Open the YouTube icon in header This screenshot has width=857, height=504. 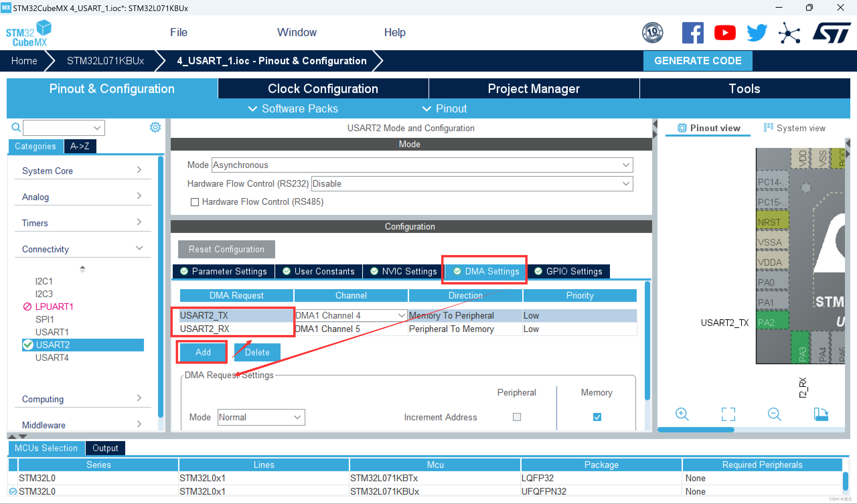tap(725, 33)
